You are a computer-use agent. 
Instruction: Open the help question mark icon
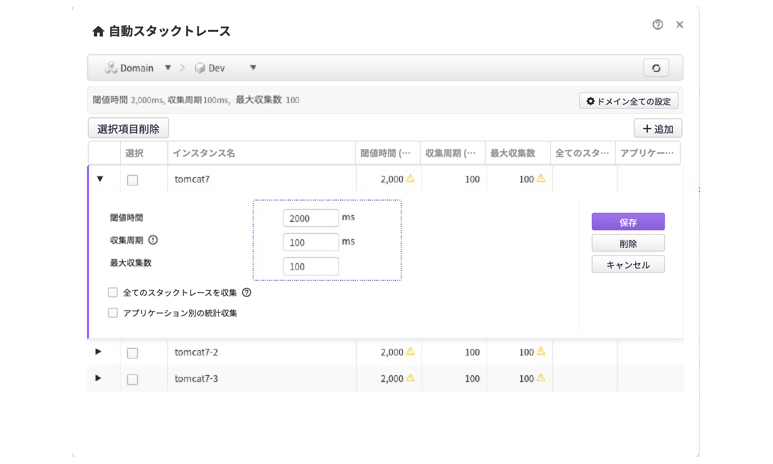(658, 25)
